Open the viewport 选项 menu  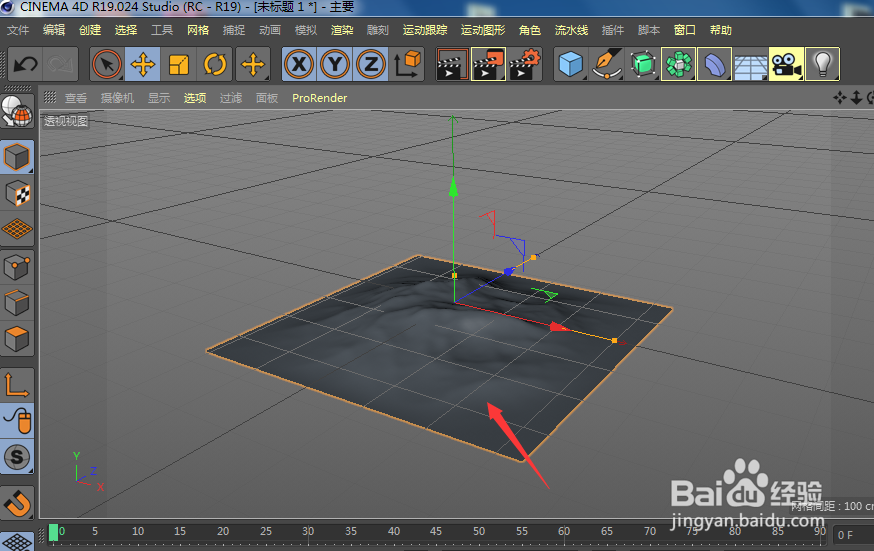coord(195,98)
